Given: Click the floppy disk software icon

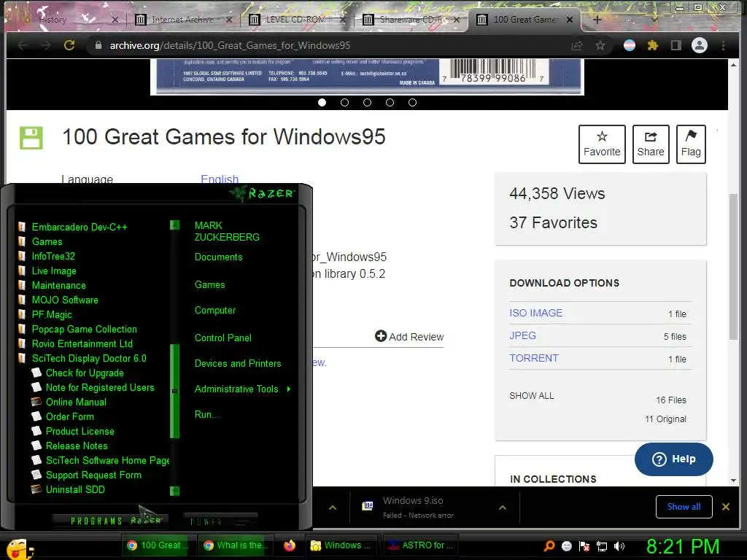Looking at the screenshot, I should click(x=31, y=138).
